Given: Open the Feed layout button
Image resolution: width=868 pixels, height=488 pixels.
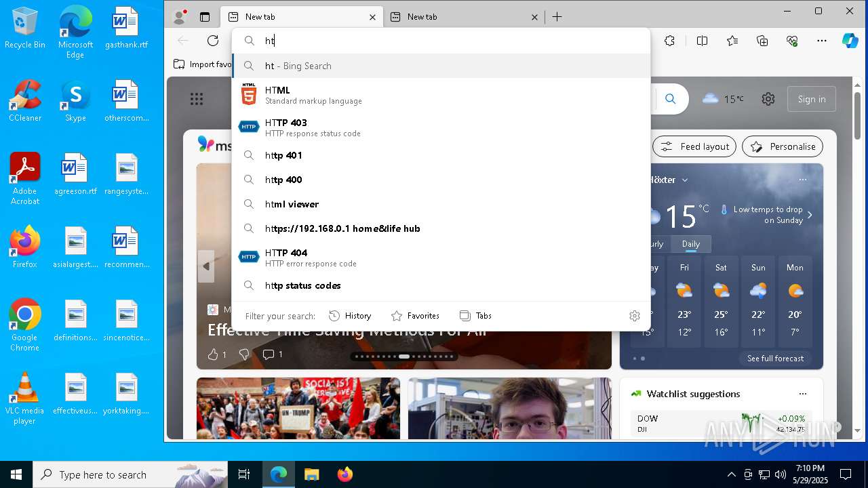Looking at the screenshot, I should click(694, 146).
